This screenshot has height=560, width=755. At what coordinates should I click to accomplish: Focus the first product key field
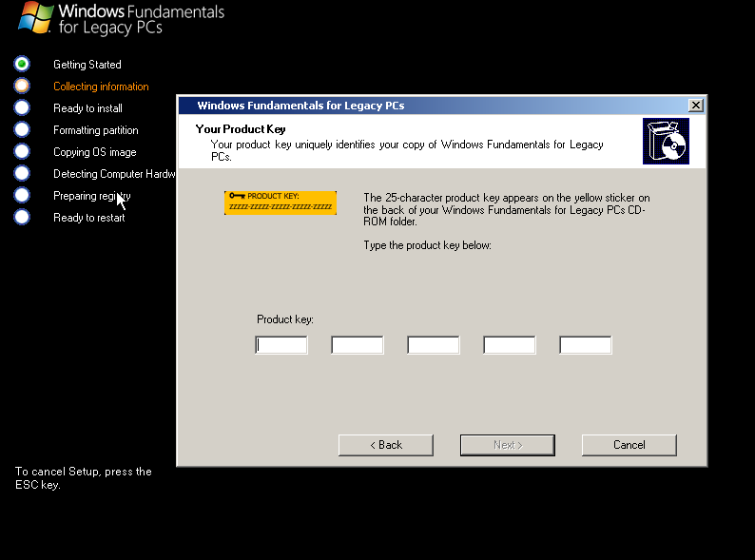coord(281,345)
